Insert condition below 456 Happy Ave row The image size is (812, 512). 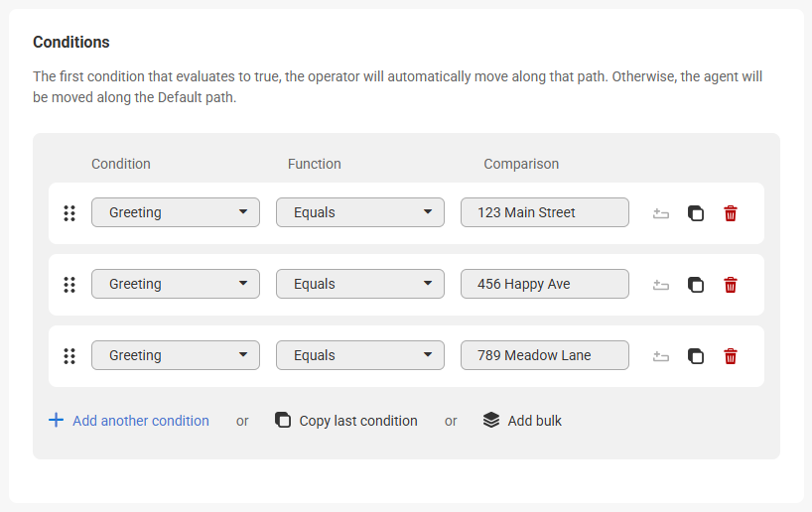661,285
